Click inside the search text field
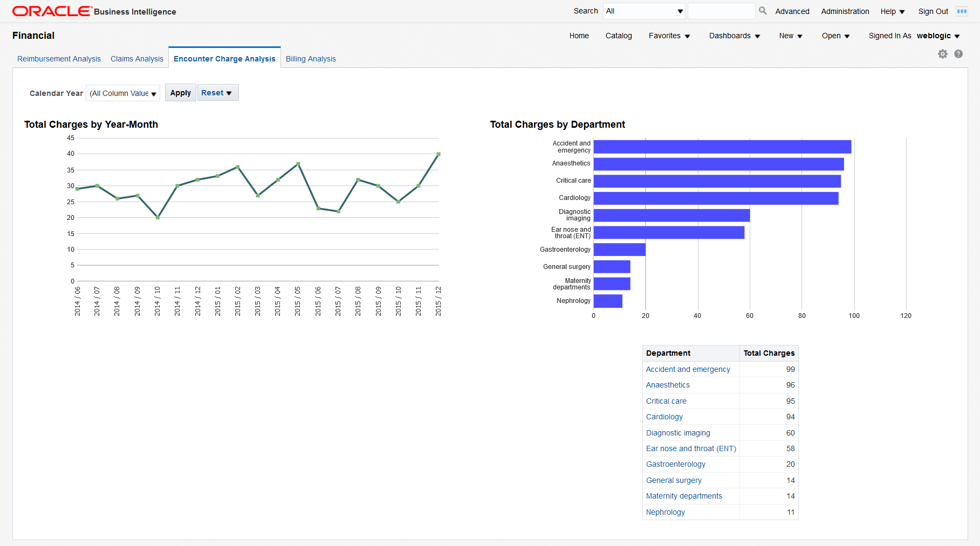 tap(721, 11)
